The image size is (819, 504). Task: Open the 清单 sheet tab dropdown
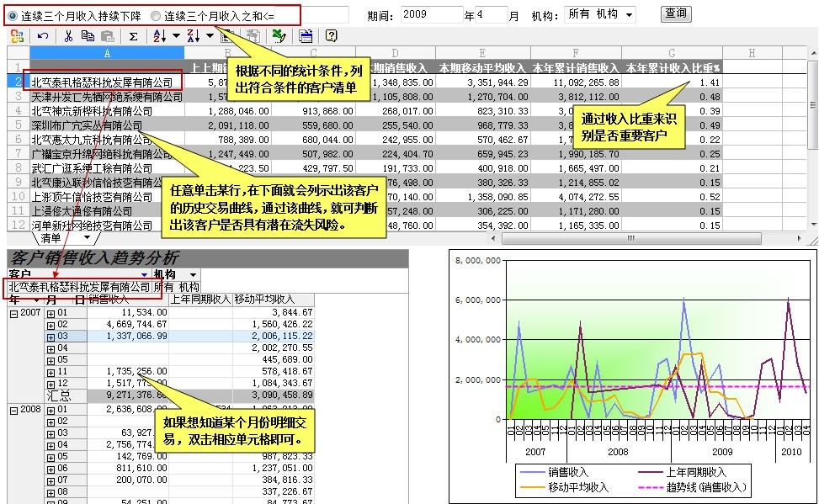[87, 239]
